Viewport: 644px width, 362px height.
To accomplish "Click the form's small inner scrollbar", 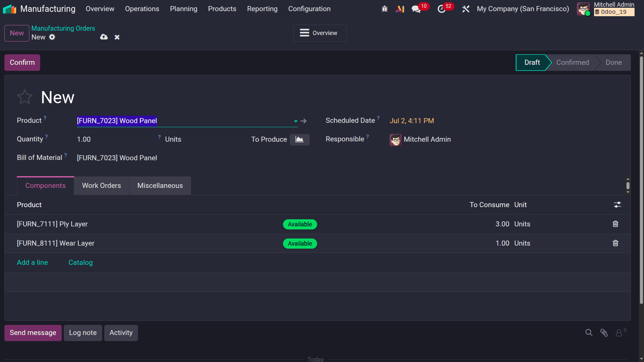I will click(628, 186).
